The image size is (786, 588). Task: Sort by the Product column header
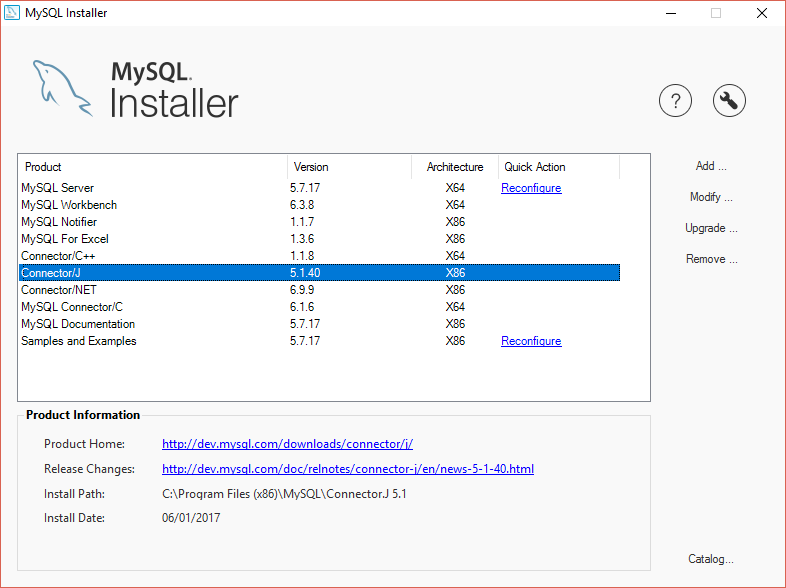coord(153,167)
